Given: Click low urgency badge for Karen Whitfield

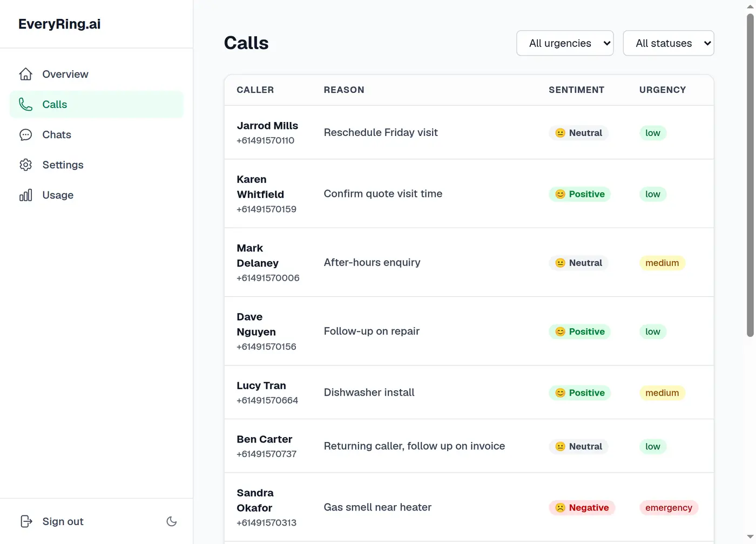Looking at the screenshot, I should coord(653,194).
